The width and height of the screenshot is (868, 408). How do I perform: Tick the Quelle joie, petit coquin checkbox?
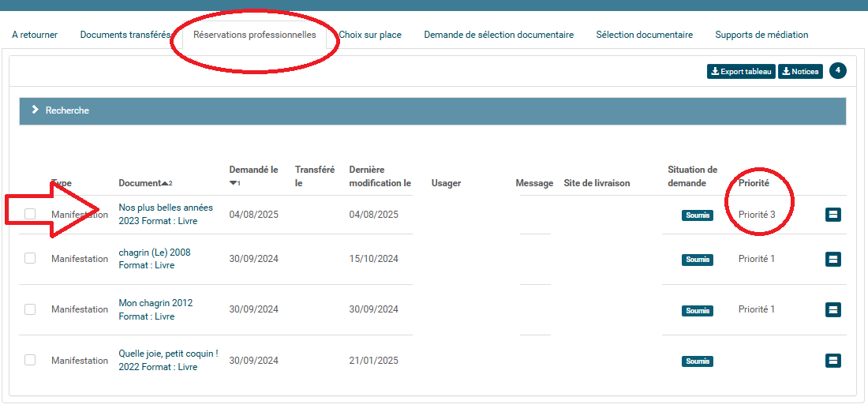tap(30, 360)
